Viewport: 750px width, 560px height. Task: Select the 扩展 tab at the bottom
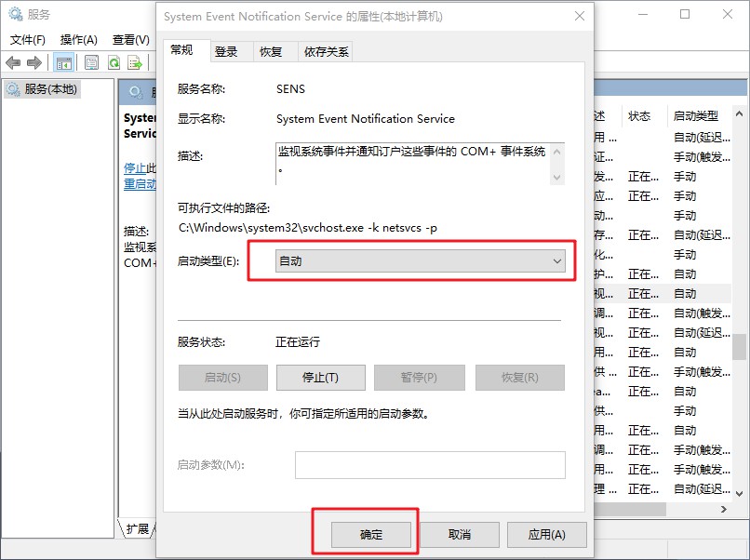pos(137,528)
